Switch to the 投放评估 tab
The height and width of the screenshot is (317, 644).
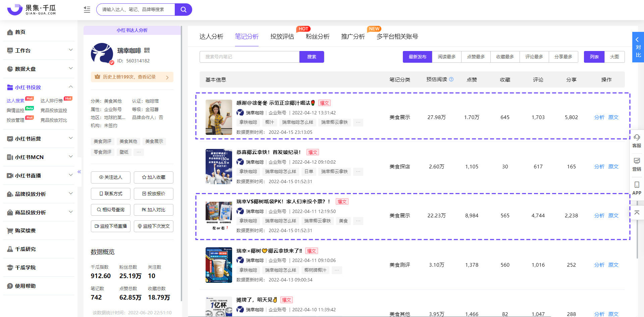(282, 37)
